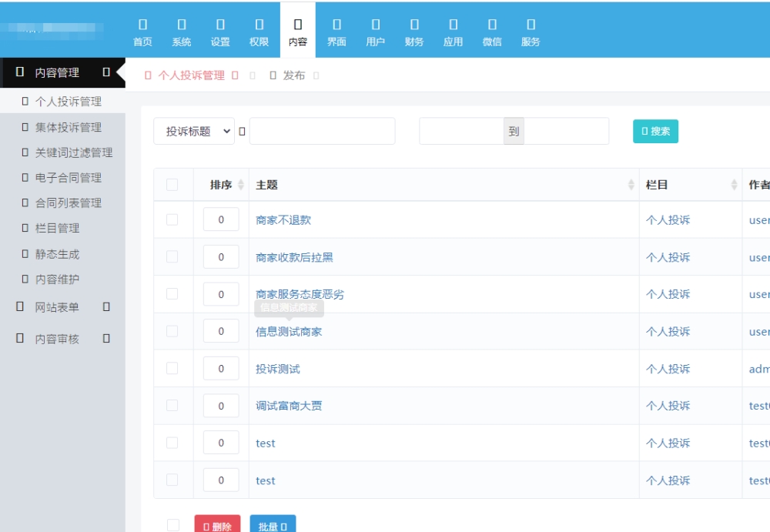Viewport: 770px width, 532px height.
Task: Open 合同列表管理 in the sidebar
Action: point(62,203)
